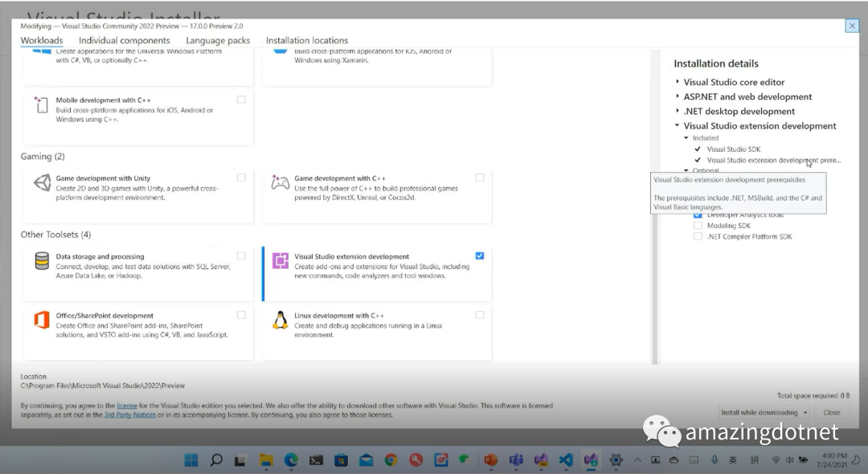
Task: Collapse the Optional components list
Action: [686, 170]
